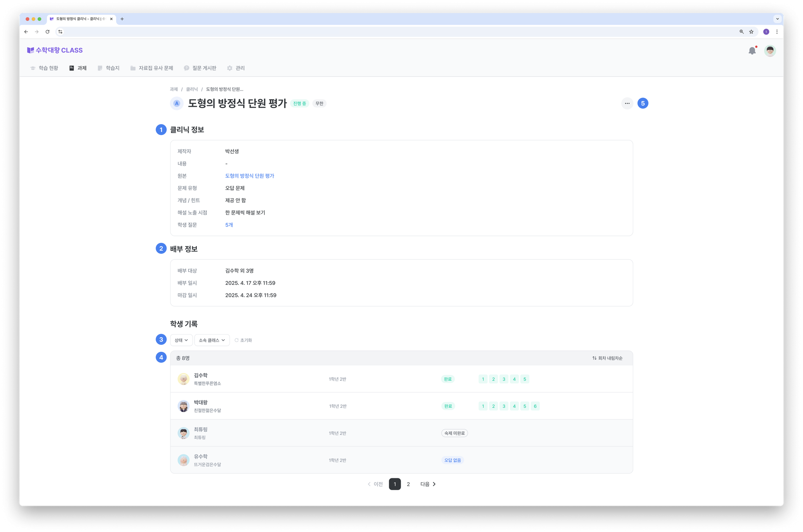Select student name 김수학

click(201, 375)
